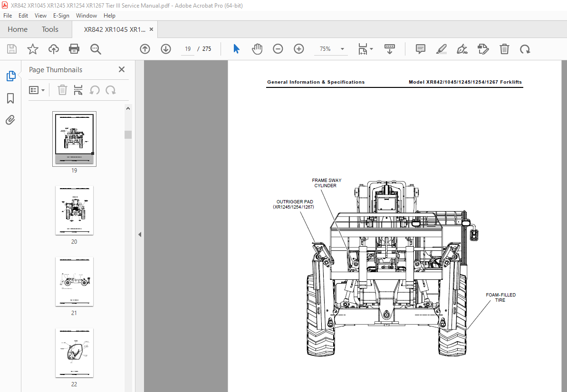
Task: Activate the Selection arrow tool
Action: (x=237, y=49)
